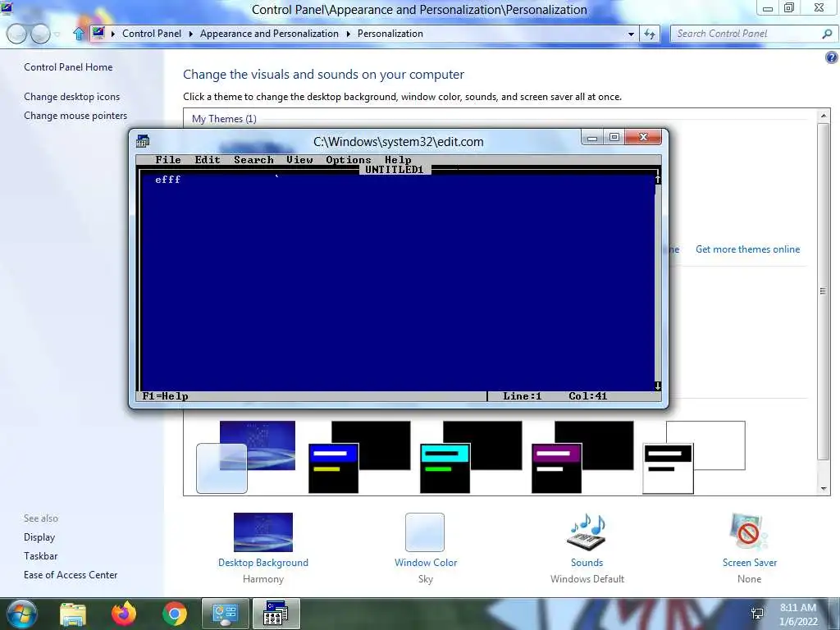Open the Sounds text link
The image size is (840, 630).
(587, 563)
